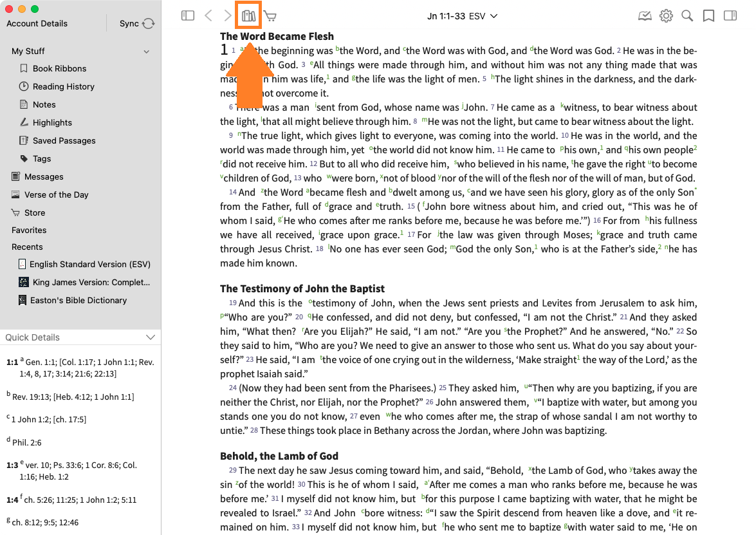Viewport: 756px width, 535px height.
Task: Open Easton's Bible Dictionary from Recents
Action: 78,300
